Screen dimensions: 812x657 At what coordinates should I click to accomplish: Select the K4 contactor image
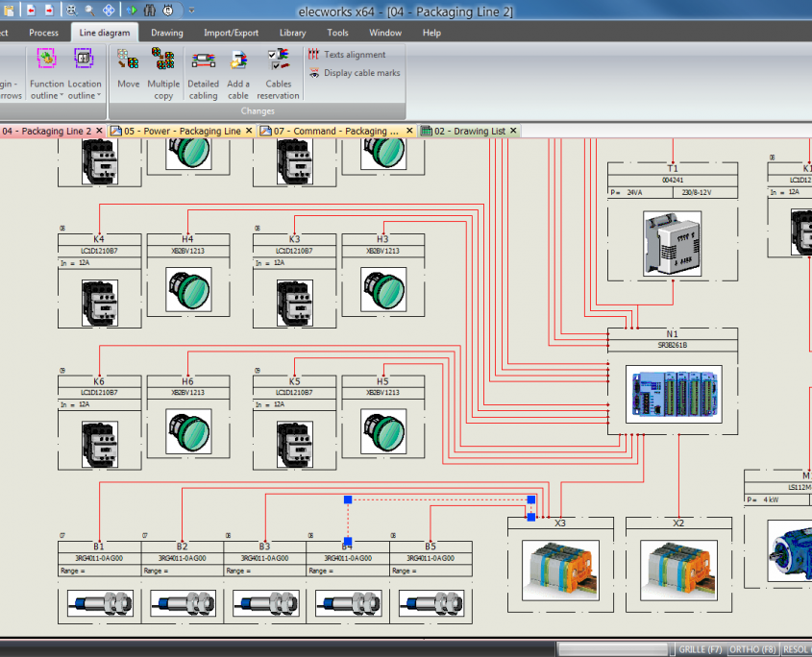coord(100,303)
